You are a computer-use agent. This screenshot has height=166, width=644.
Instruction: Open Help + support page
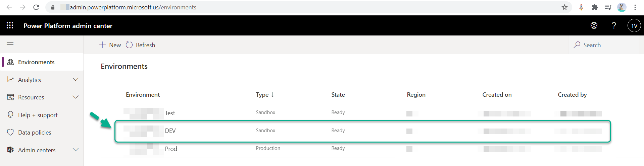[38, 115]
